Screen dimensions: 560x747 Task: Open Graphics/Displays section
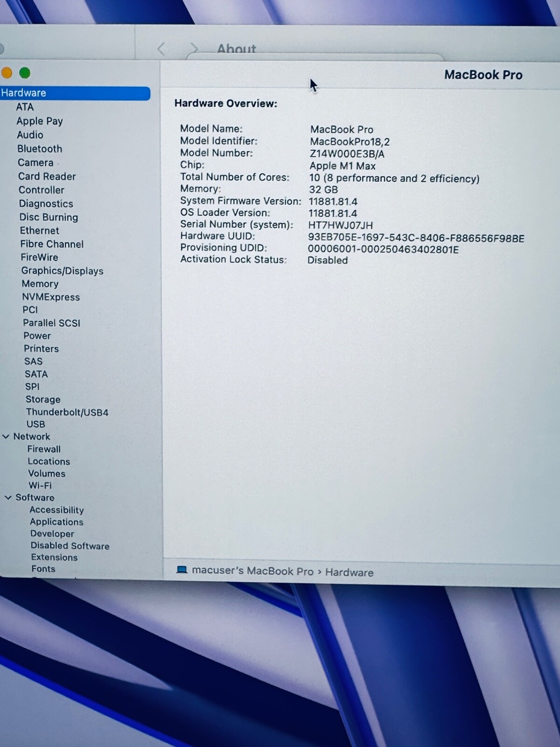point(62,271)
